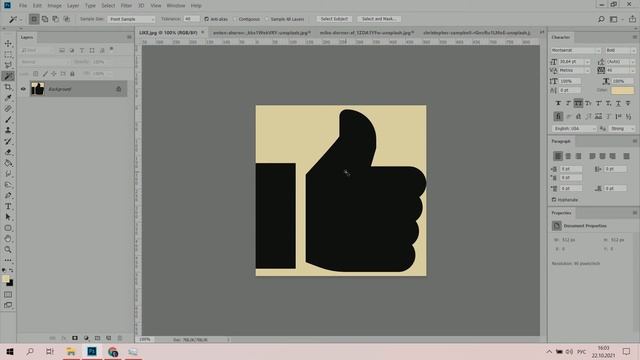Select the Move tool
Image resolution: width=640 pixels, height=360 pixels.
tap(8, 43)
